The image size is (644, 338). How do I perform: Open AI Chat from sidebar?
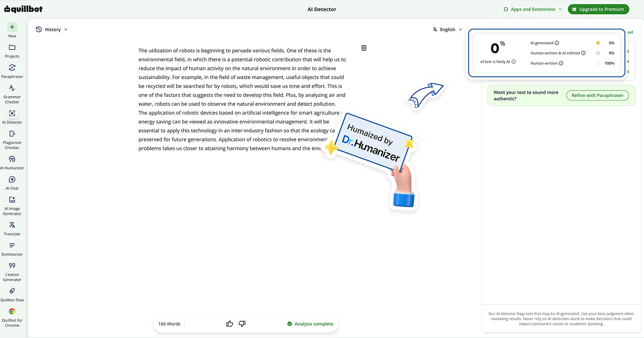pyautogui.click(x=12, y=183)
